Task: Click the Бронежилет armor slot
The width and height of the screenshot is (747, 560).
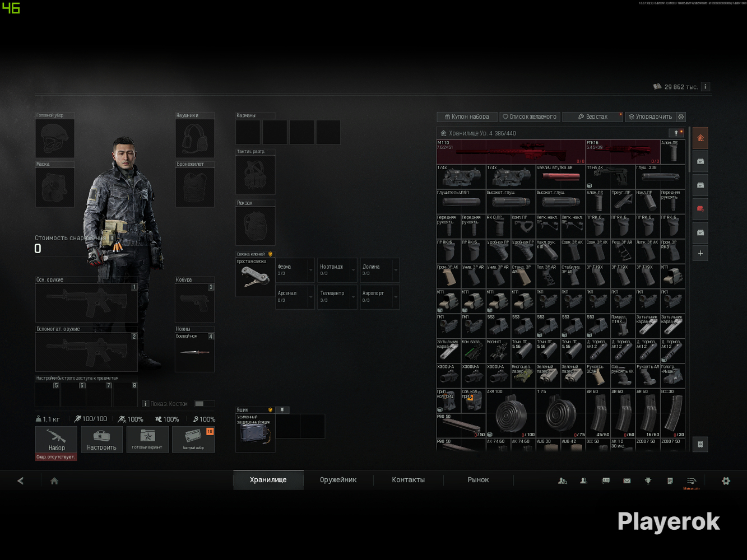Action: 195,187
